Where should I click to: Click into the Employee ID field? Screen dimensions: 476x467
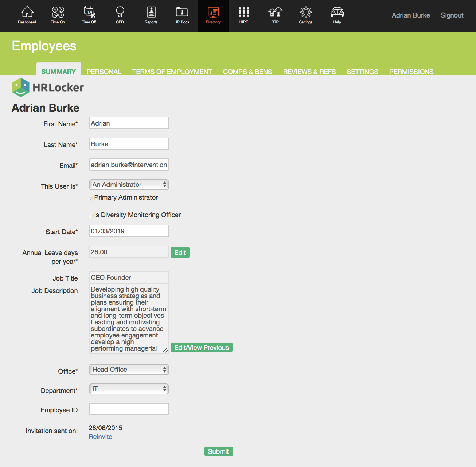click(129, 409)
